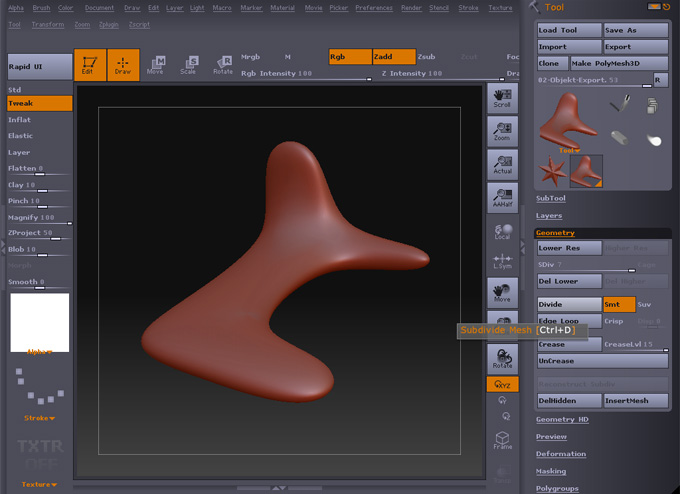Click the Rotate transform icon in top toolbar
Image resolution: width=680 pixels, height=494 pixels.
point(222,65)
